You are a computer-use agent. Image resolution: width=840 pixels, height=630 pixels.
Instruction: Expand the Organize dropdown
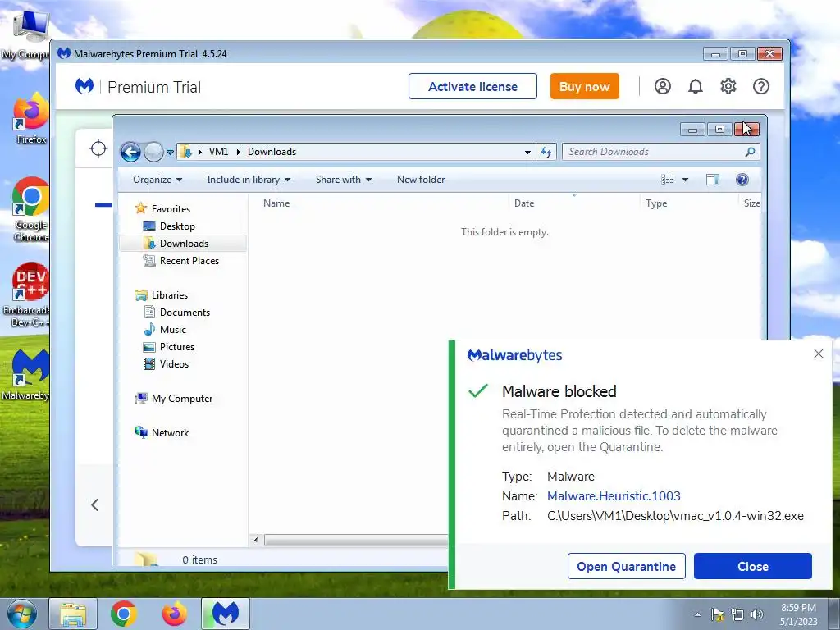coord(157,180)
